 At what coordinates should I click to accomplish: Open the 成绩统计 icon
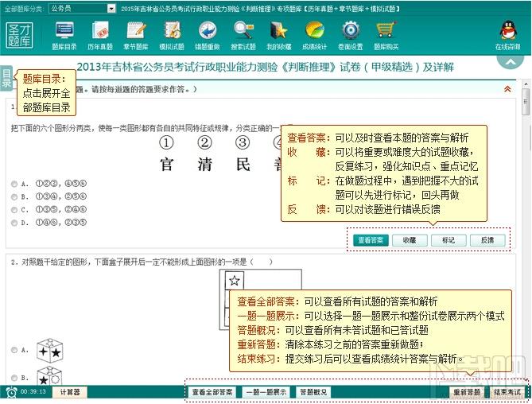(x=315, y=36)
